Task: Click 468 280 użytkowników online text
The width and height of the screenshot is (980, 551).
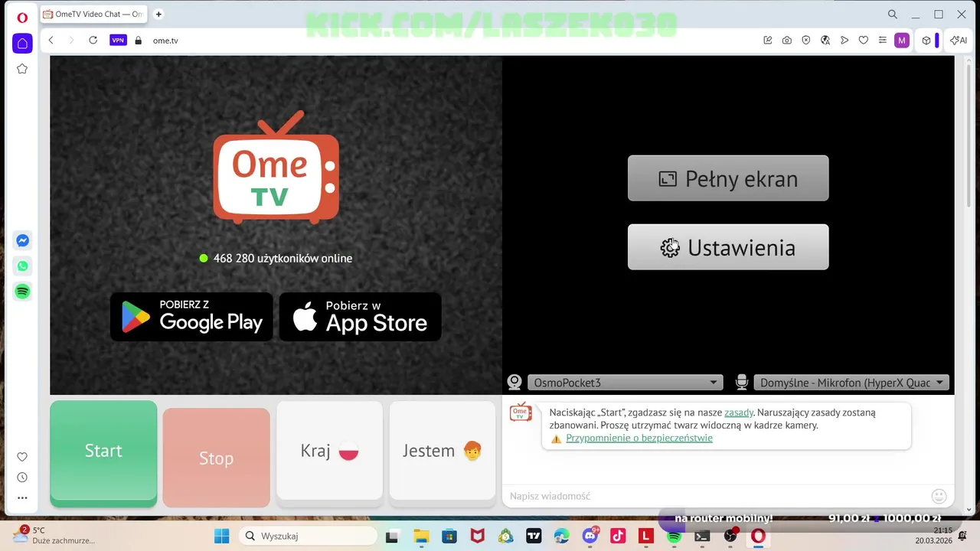Action: pyautogui.click(x=283, y=259)
